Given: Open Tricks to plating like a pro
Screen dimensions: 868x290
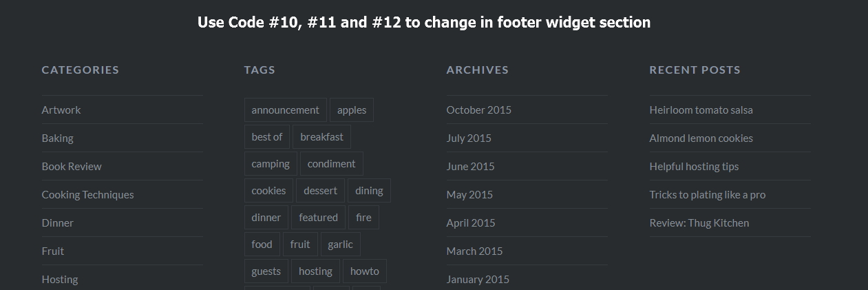Looking at the screenshot, I should click(707, 194).
